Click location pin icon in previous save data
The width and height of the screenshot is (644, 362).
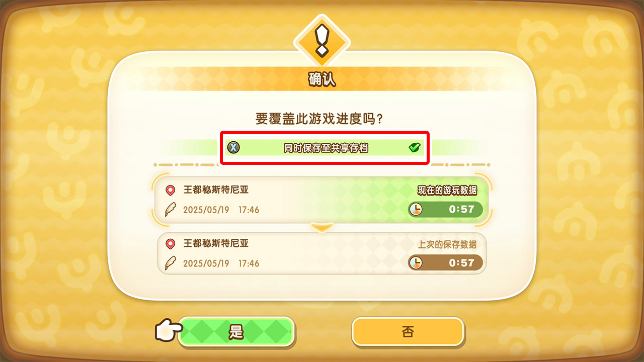[x=171, y=244]
